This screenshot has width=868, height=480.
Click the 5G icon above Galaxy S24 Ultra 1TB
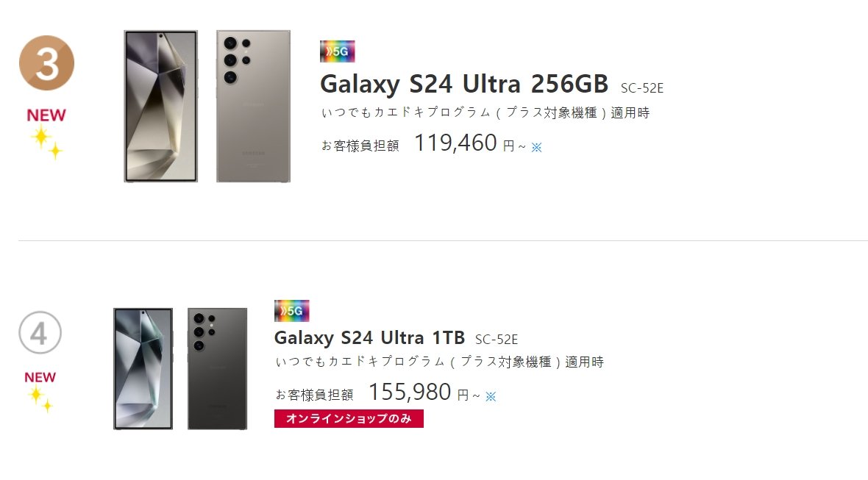(x=292, y=311)
